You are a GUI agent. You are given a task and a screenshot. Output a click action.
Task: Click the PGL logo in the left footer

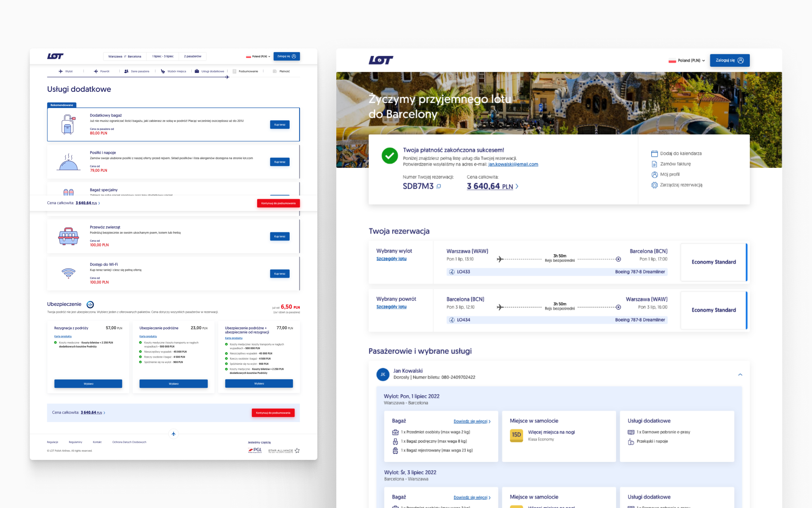[255, 450]
